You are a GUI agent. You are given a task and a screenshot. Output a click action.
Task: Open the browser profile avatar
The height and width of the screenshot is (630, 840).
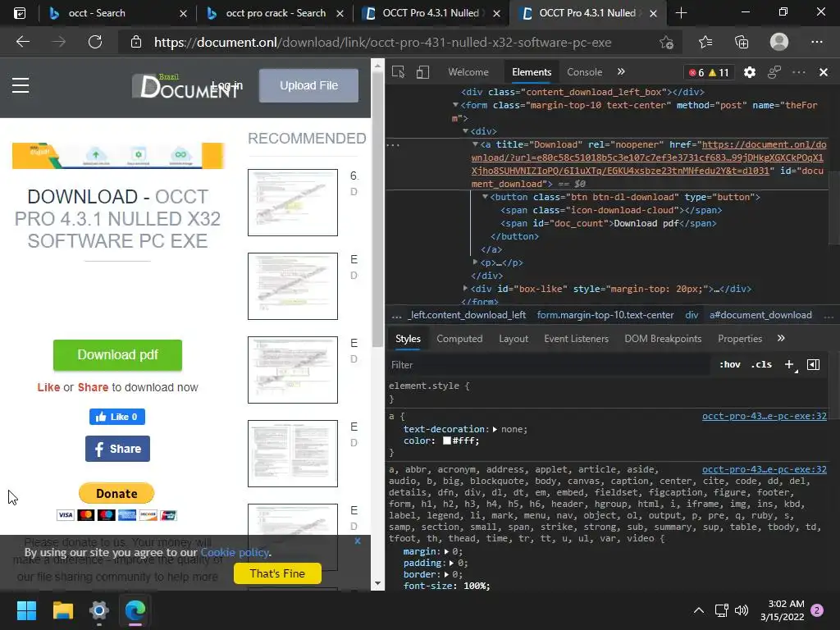pos(779,42)
